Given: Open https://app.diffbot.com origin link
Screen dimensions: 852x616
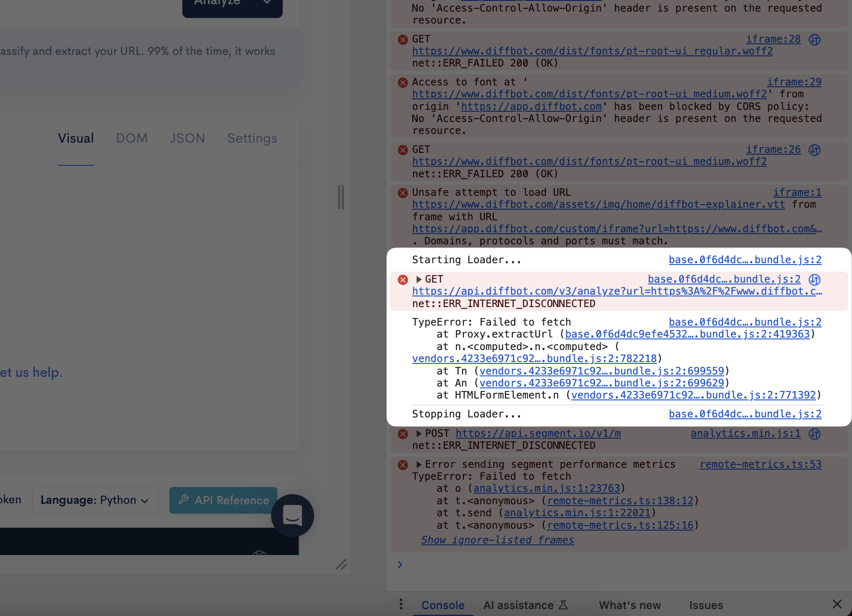Looking at the screenshot, I should tap(531, 107).
